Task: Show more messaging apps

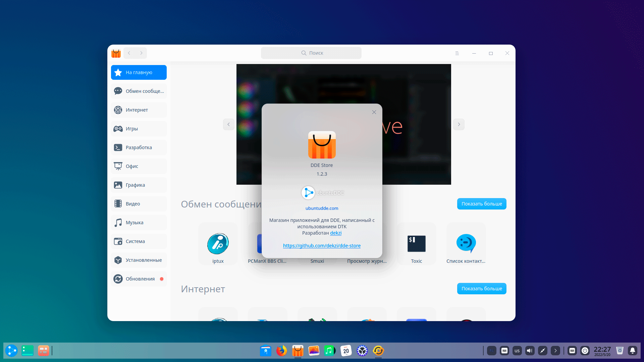Action: [x=481, y=204]
